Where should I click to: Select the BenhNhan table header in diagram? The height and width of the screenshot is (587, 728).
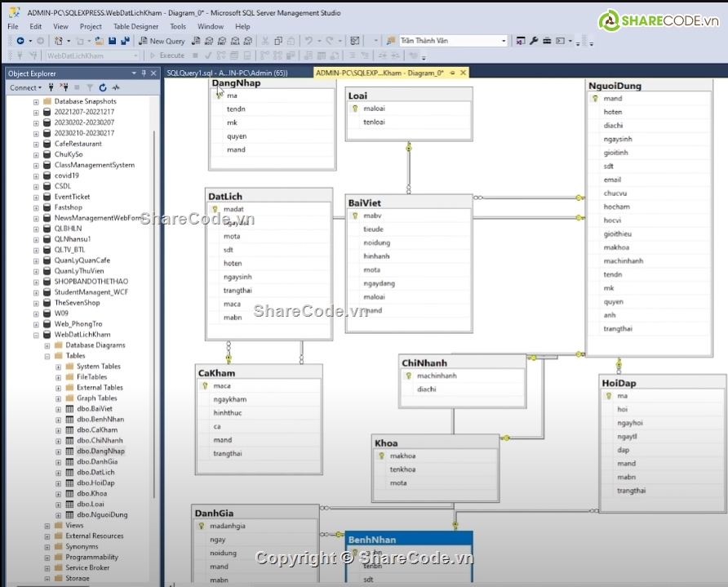(x=409, y=540)
